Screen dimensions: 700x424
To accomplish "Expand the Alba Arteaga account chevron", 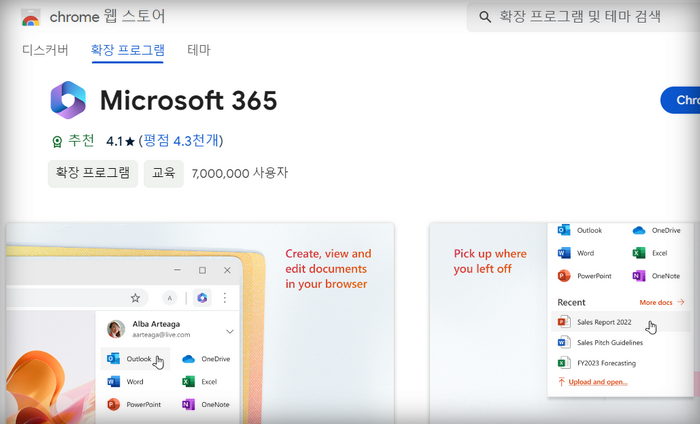I will [x=229, y=331].
